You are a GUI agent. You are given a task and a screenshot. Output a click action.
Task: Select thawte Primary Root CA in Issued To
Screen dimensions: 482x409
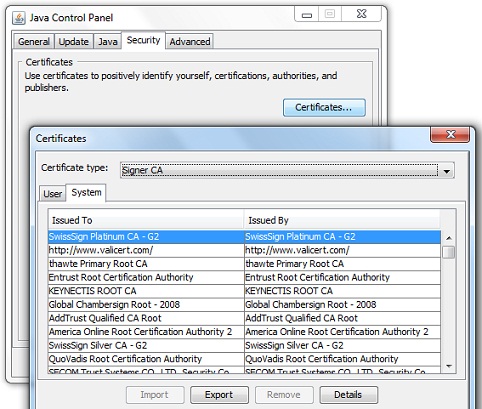coord(146,264)
